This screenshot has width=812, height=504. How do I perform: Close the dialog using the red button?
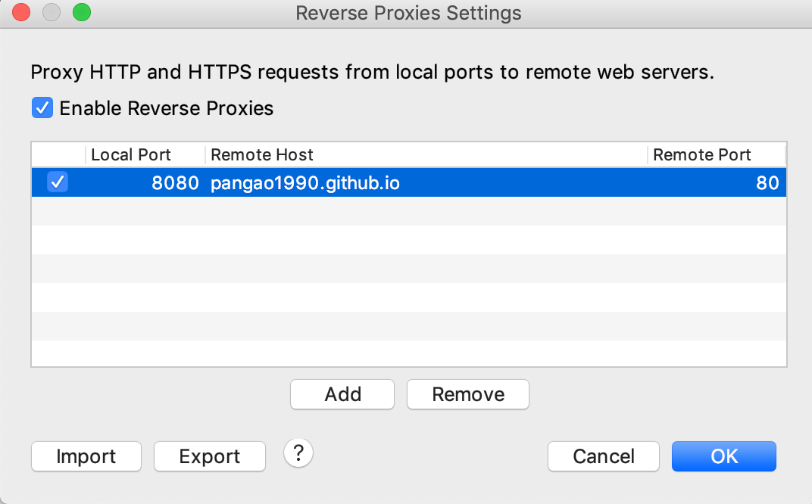coord(21,12)
